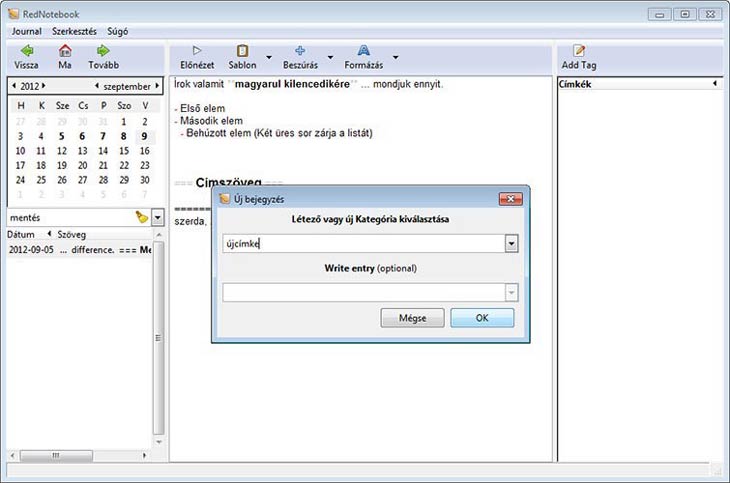Click the Sablon template icon

(x=242, y=51)
